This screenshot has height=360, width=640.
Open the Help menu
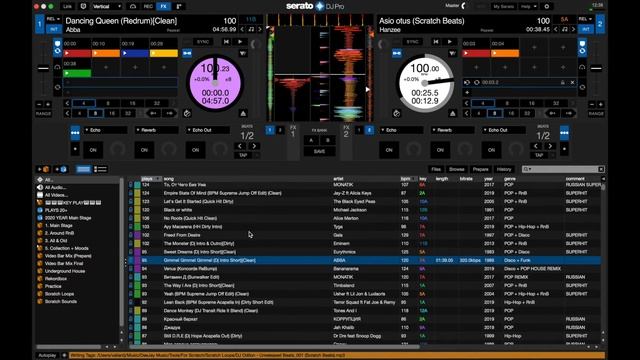[528, 7]
